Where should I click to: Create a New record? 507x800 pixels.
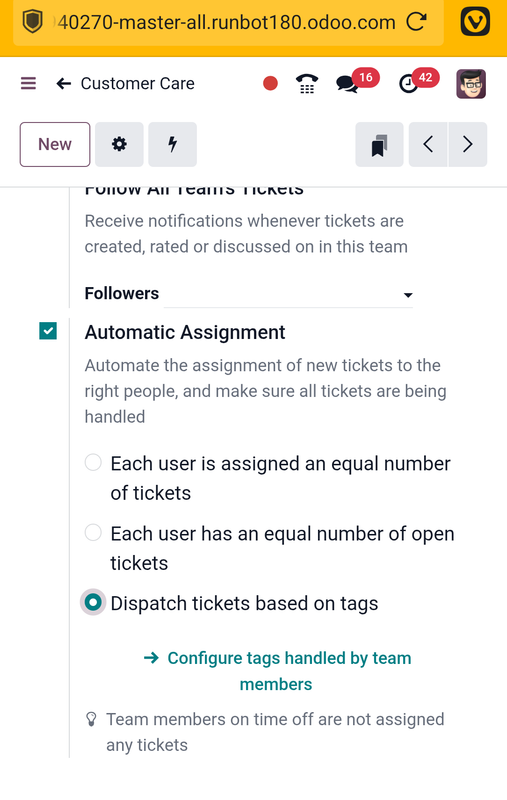(55, 144)
